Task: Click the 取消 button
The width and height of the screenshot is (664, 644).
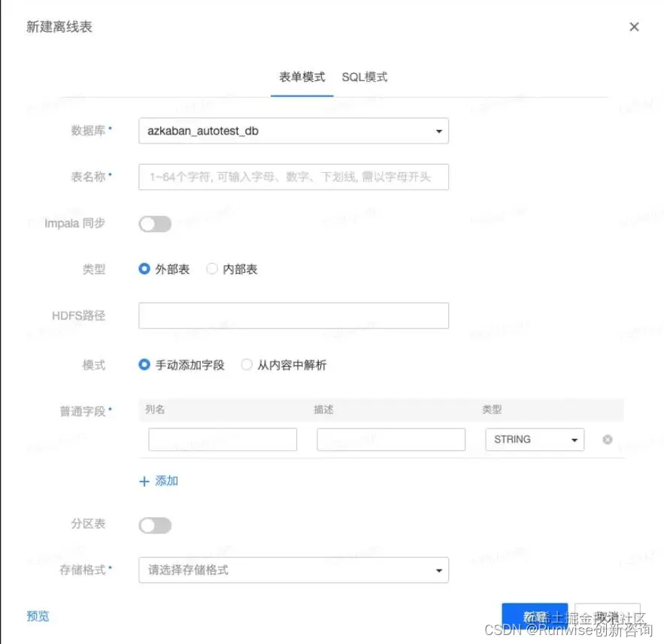Action: click(606, 615)
